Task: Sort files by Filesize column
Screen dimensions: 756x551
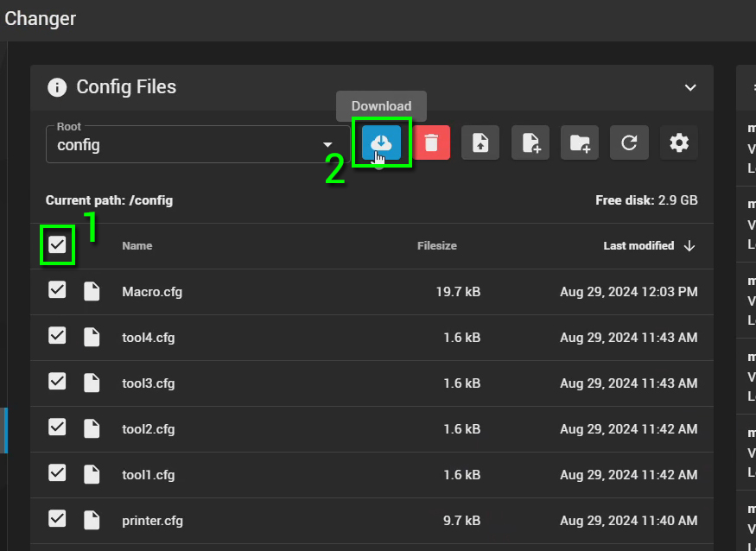Action: (x=436, y=246)
